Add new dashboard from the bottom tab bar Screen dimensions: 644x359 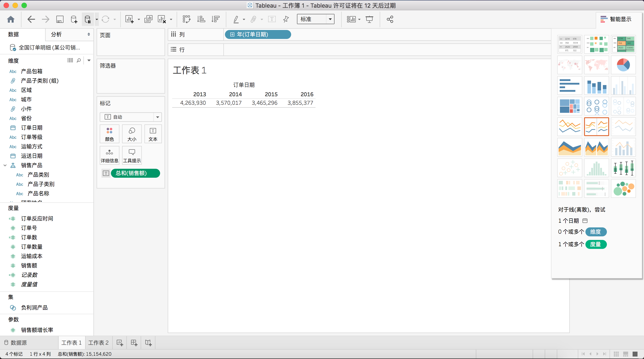[x=134, y=343]
